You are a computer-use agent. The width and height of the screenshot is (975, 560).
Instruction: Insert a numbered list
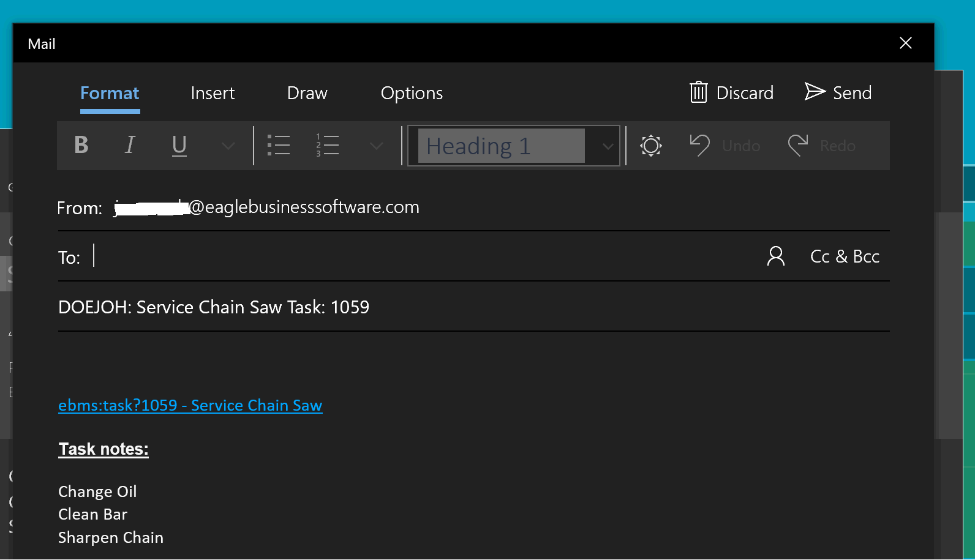328,146
